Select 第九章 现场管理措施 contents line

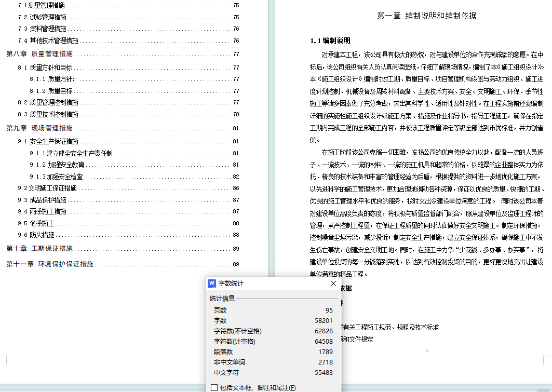[39, 128]
